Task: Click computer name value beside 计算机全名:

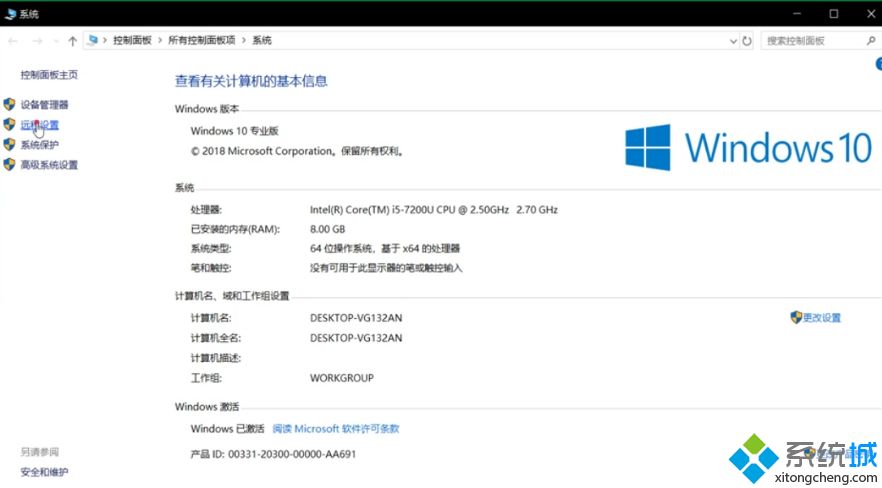Action: (x=356, y=338)
